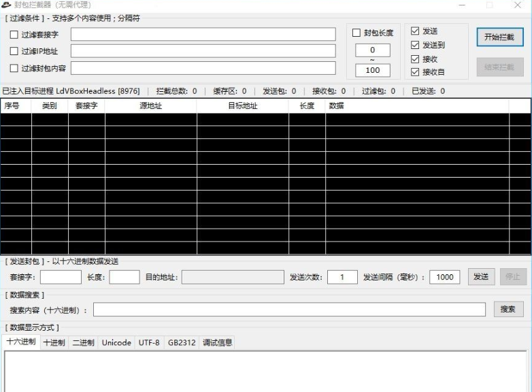Click the 序号 column header
Screen dimensions: 532x392
tap(16, 106)
